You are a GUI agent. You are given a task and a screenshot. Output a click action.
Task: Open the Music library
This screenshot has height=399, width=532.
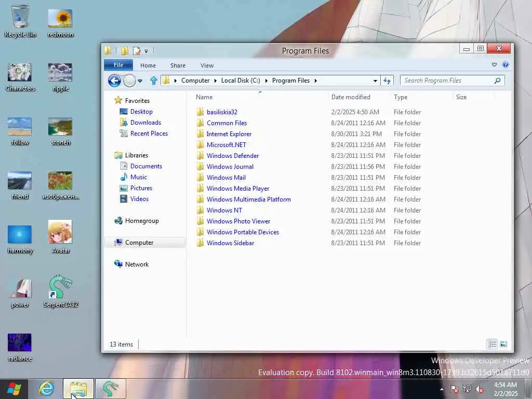pos(138,177)
